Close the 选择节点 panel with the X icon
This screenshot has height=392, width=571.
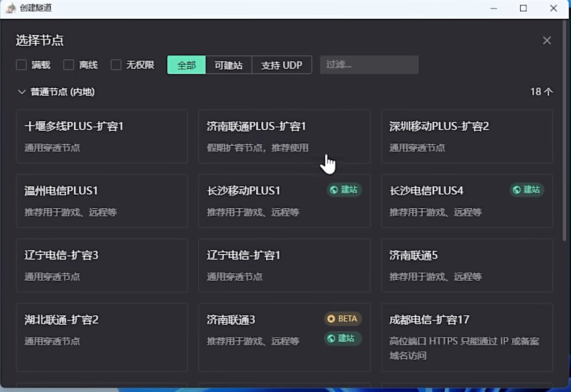click(547, 40)
